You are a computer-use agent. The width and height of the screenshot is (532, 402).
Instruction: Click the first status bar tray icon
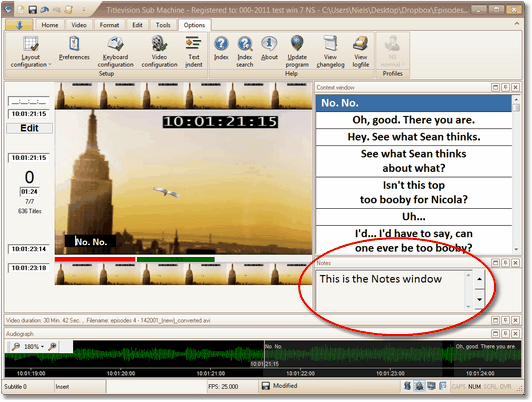pos(407,386)
